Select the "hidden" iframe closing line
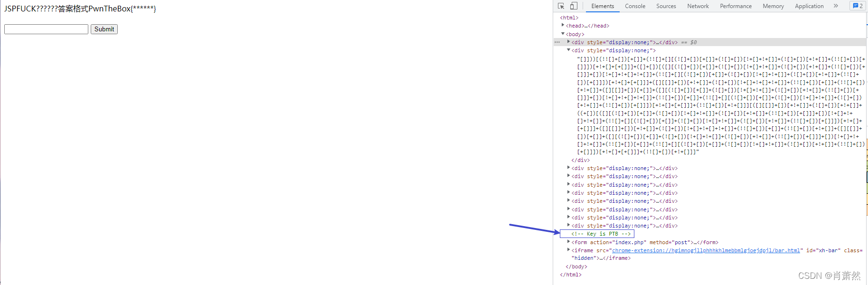868x285 pixels. [x=601, y=258]
